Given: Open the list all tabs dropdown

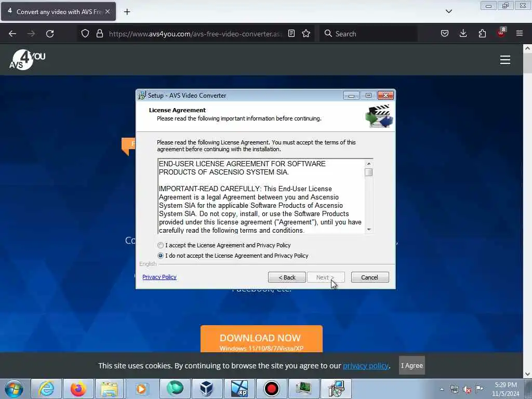Looking at the screenshot, I should click(448, 11).
